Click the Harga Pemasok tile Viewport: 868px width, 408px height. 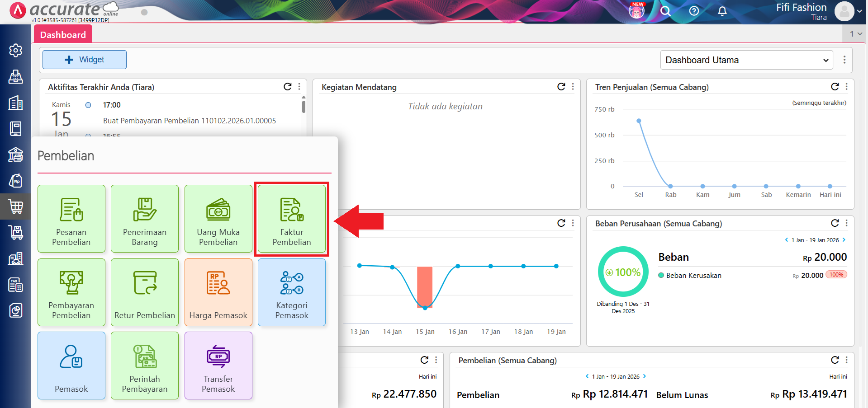click(218, 292)
